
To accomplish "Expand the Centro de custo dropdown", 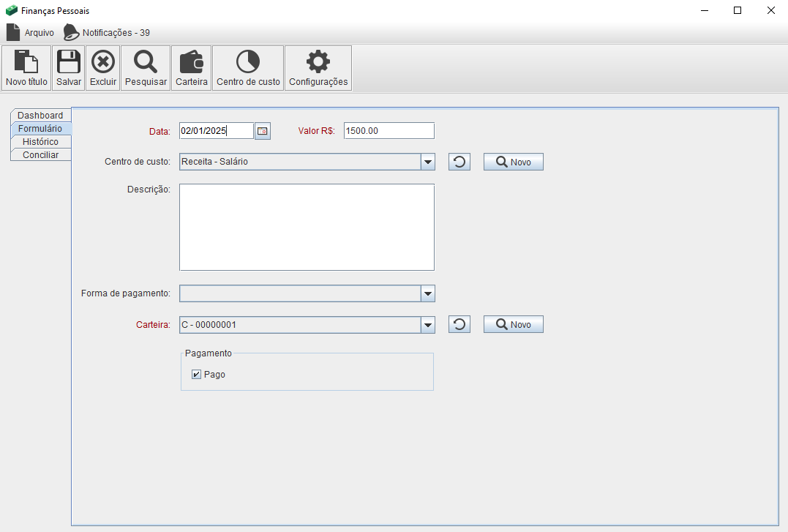I will point(428,162).
